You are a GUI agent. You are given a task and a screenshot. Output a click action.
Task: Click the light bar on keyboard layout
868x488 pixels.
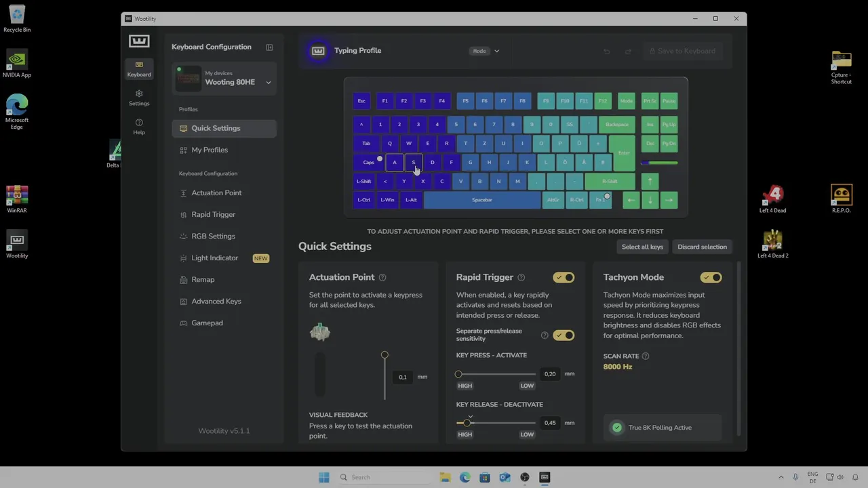(x=659, y=163)
